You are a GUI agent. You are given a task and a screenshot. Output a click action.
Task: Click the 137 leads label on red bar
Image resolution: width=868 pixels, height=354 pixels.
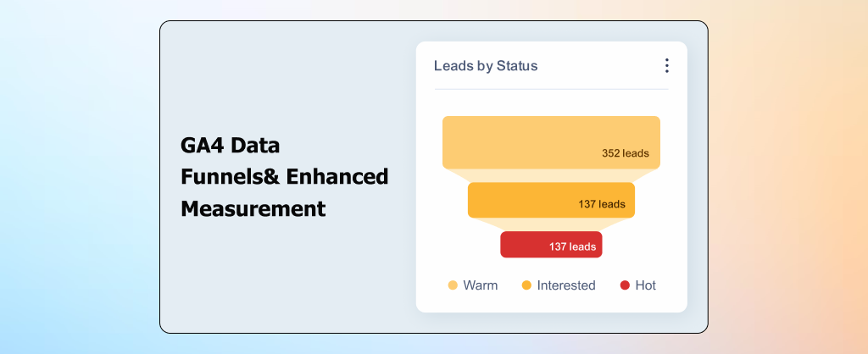click(x=572, y=246)
